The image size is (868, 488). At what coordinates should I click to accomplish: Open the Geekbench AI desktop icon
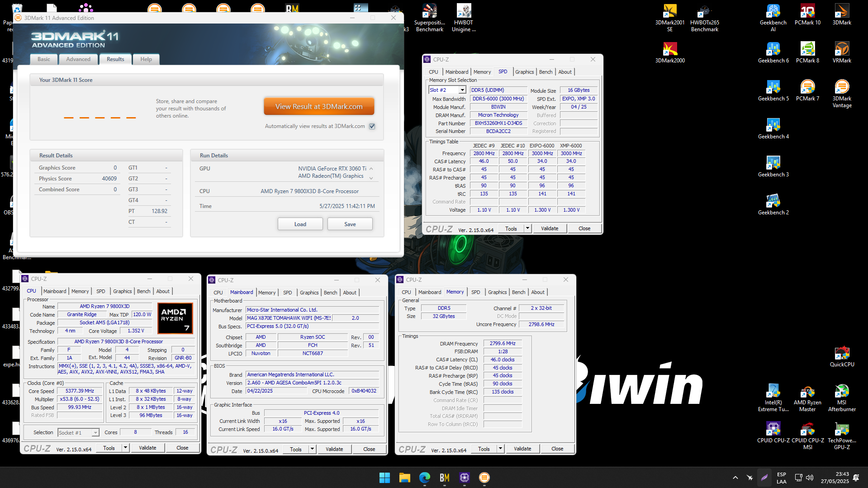tap(773, 18)
